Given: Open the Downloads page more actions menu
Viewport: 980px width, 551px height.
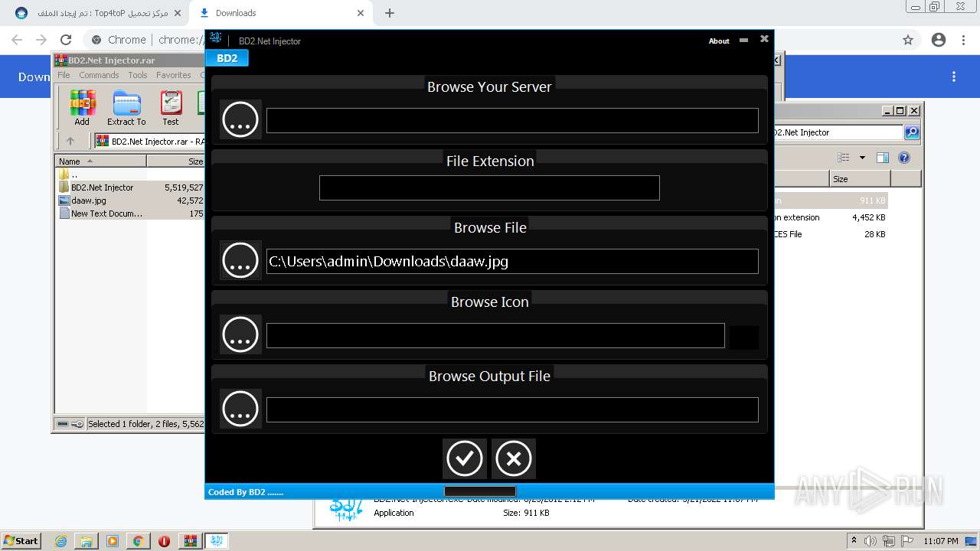Looking at the screenshot, I should click(x=954, y=77).
